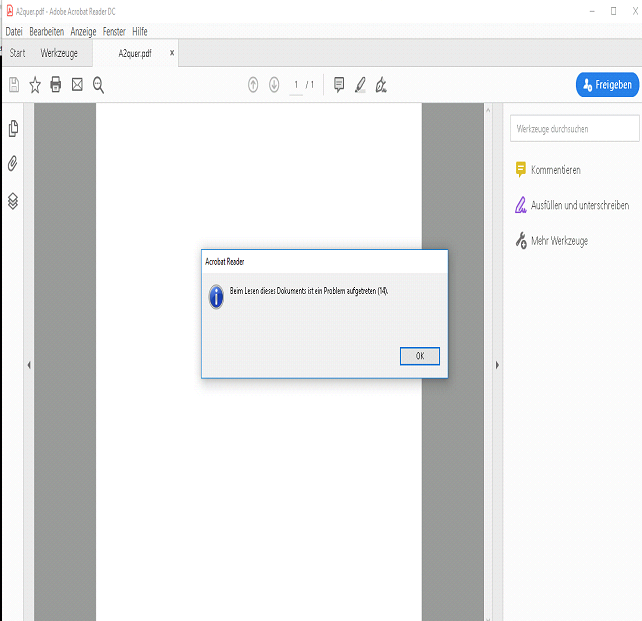Open the Hilfe menu
Screen dimensions: 642x621
tap(140, 32)
